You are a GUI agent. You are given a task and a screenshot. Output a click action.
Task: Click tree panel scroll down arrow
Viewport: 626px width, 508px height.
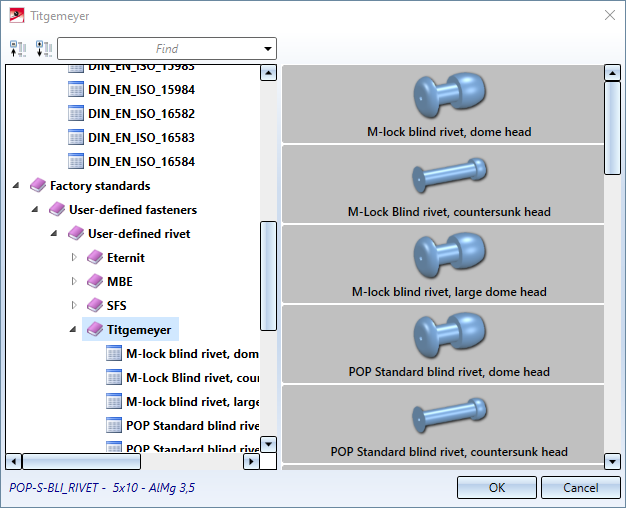tap(268, 444)
